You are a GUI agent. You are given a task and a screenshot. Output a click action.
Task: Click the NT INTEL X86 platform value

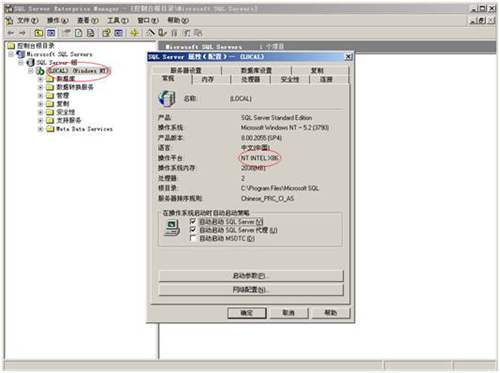(x=260, y=158)
